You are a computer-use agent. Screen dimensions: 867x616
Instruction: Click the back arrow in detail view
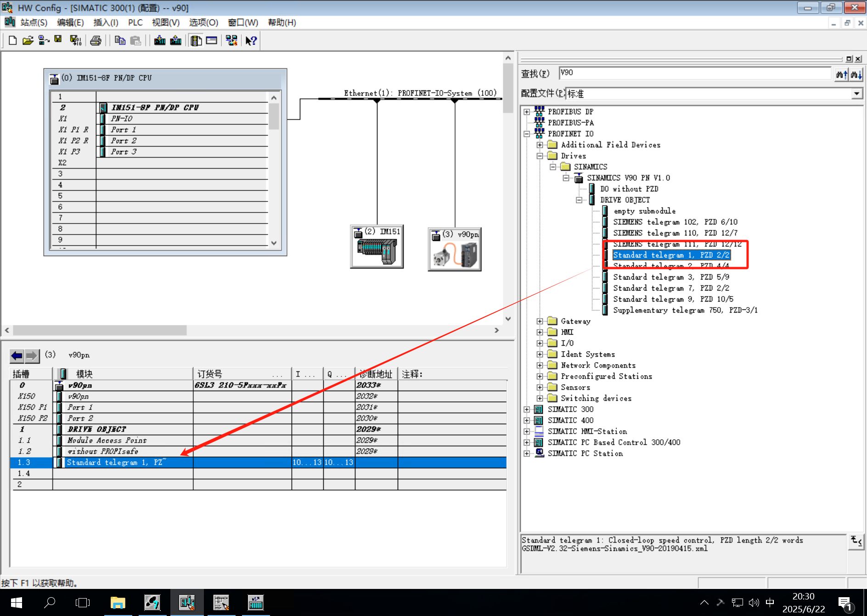[x=17, y=355]
